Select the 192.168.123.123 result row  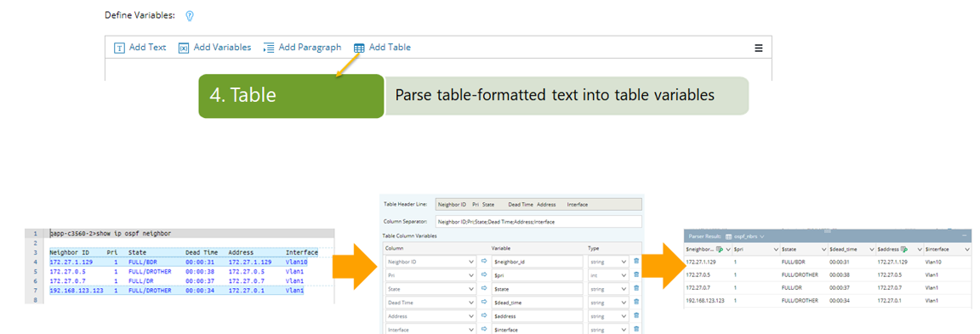(828, 300)
